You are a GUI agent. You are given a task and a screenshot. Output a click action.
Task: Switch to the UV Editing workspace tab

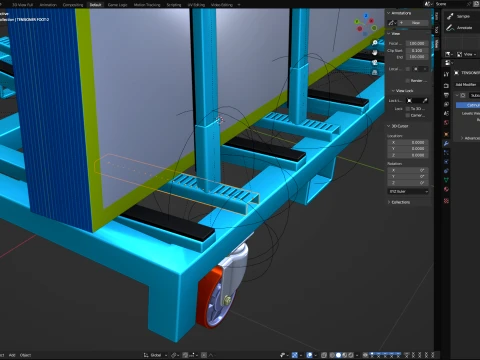point(196,5)
